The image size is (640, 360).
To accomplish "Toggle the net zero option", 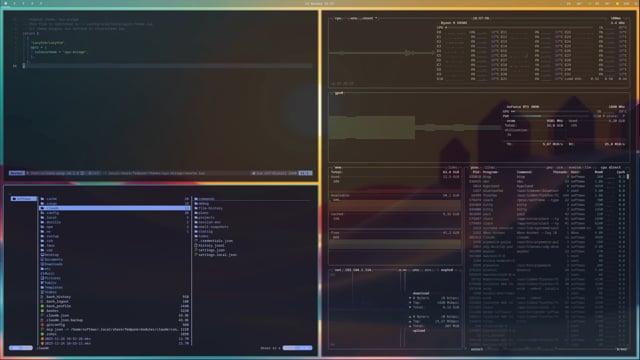I will [428, 270].
